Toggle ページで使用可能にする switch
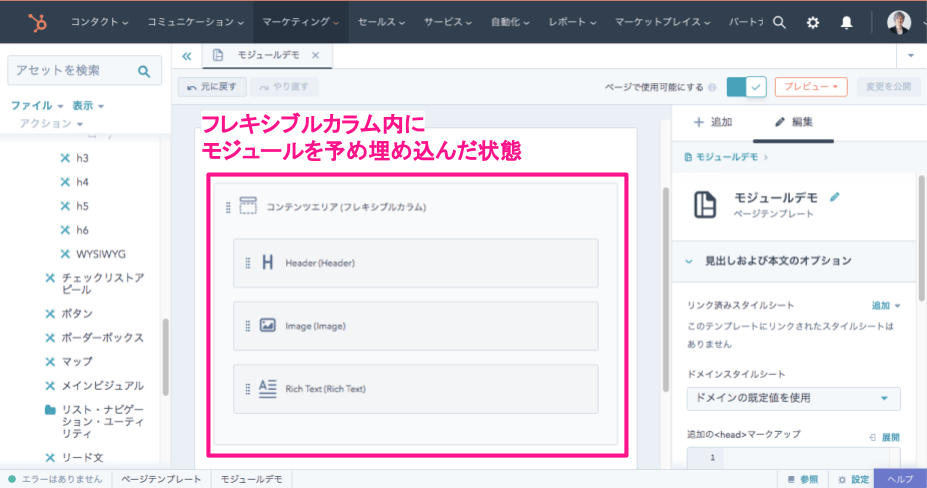Viewport: 927px width, 488px height. [x=746, y=87]
